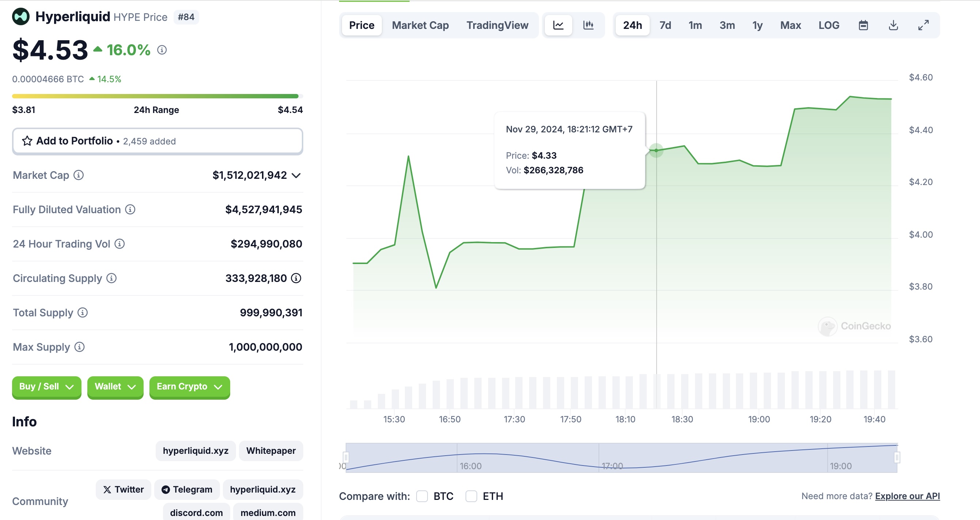
Task: Select the Market Cap tab
Action: (x=420, y=25)
